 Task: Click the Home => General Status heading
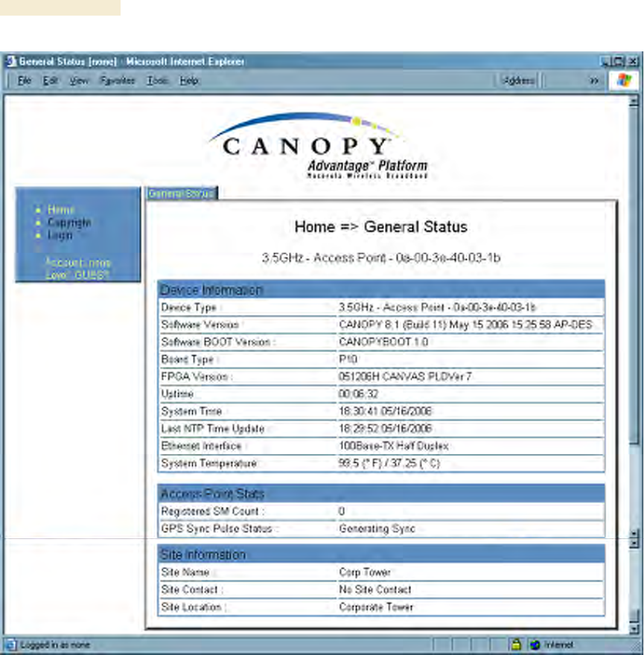380,227
